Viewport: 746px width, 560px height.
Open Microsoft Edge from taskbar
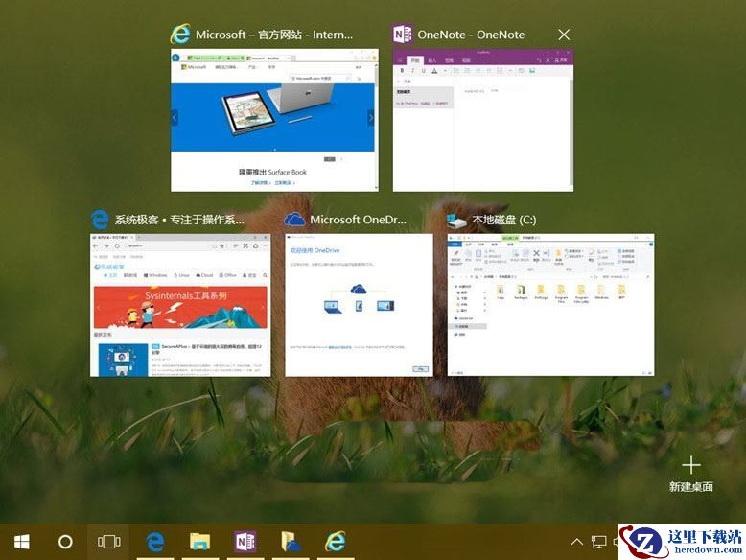tap(155, 542)
